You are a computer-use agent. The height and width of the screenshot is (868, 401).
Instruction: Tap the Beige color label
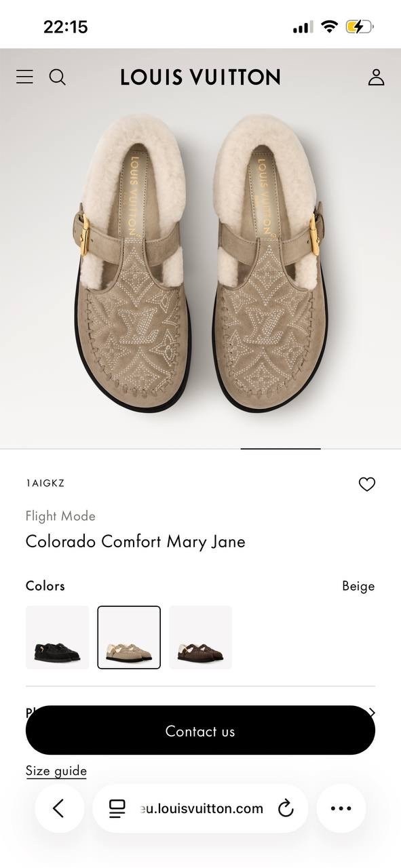pos(358,585)
